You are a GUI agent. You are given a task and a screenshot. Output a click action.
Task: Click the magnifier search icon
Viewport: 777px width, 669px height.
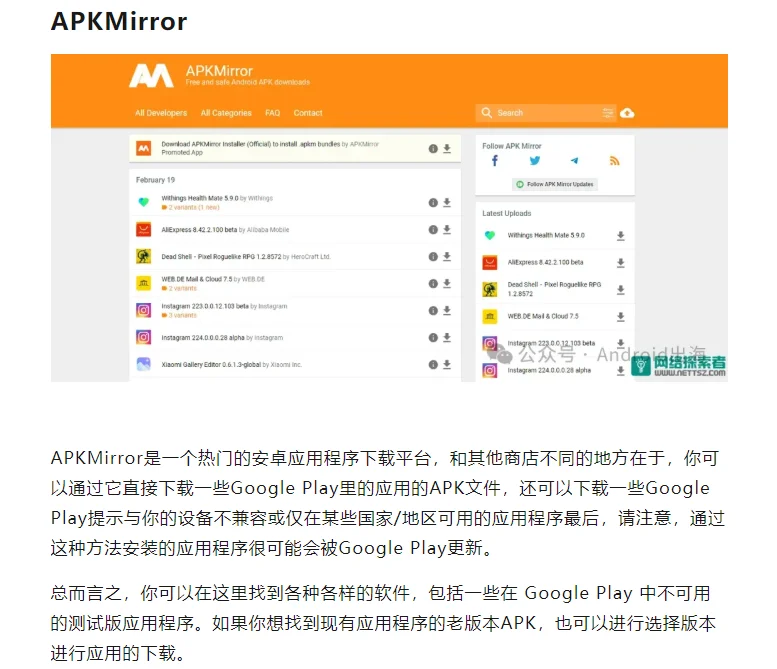[x=487, y=112]
